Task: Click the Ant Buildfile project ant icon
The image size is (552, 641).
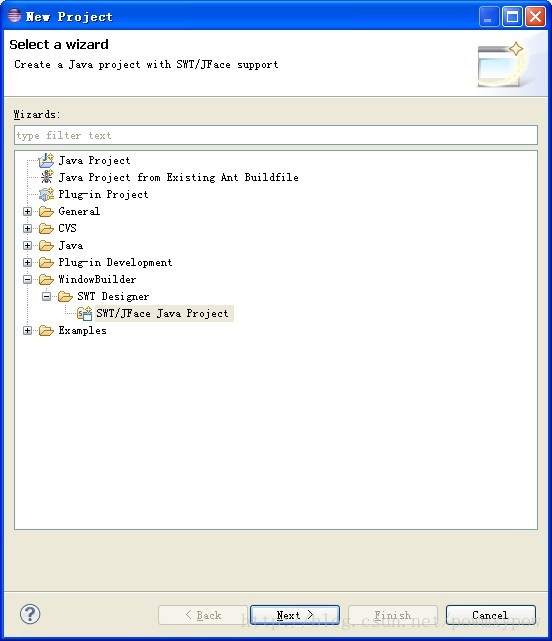Action: (x=47, y=177)
